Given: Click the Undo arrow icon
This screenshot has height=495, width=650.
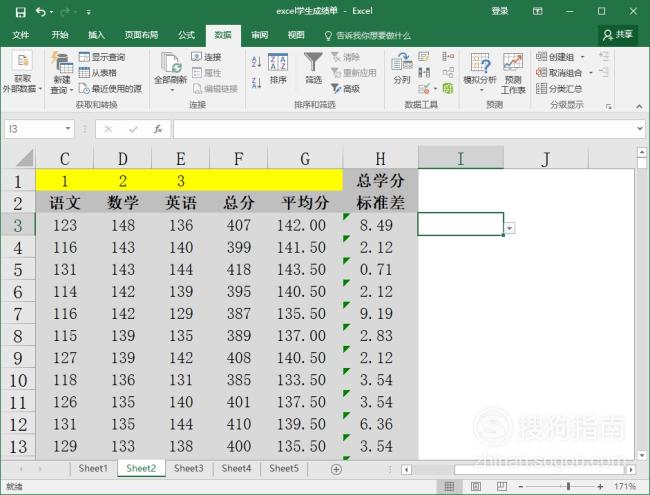Looking at the screenshot, I should point(41,12).
